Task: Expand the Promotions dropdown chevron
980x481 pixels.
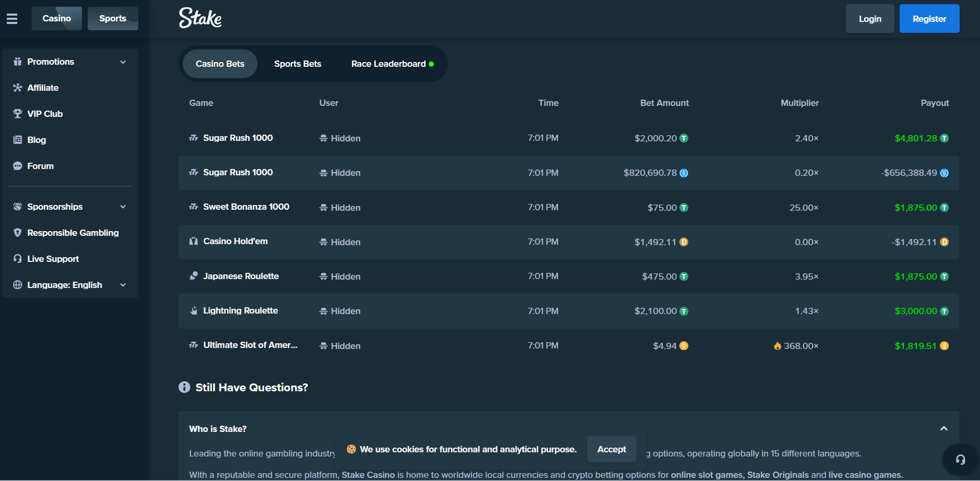Action: (x=123, y=62)
